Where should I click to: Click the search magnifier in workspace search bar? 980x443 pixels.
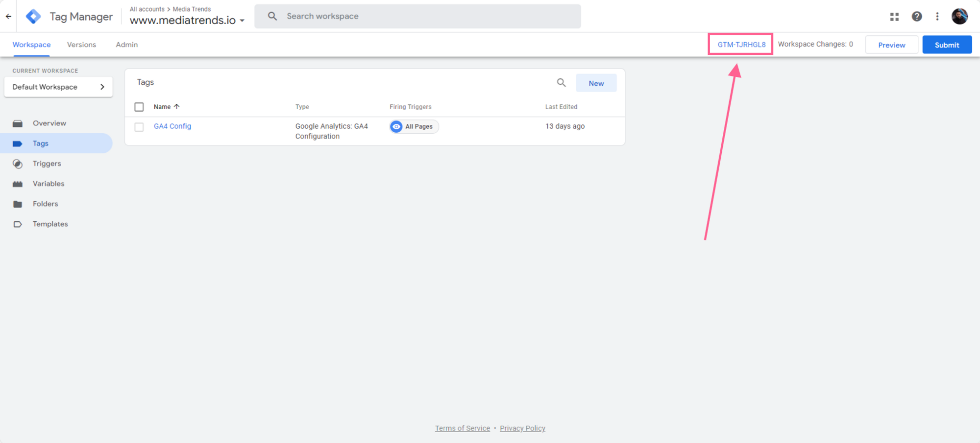[x=272, y=16]
